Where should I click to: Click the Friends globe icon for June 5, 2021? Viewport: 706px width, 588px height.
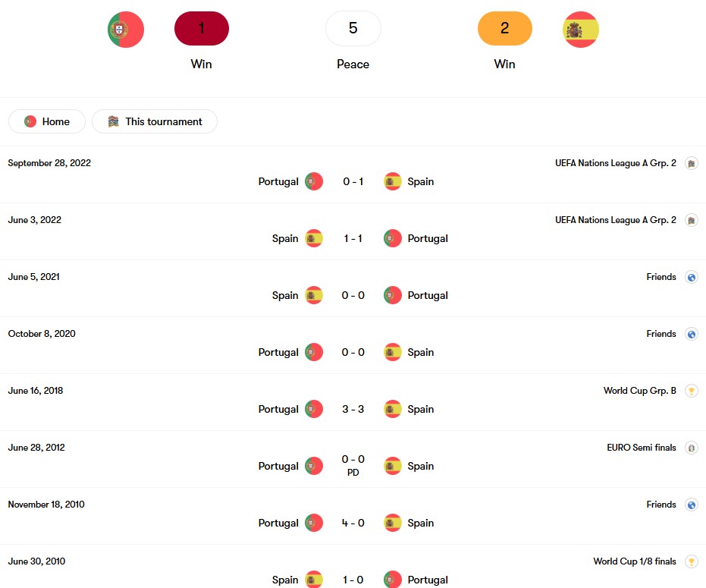tap(691, 277)
